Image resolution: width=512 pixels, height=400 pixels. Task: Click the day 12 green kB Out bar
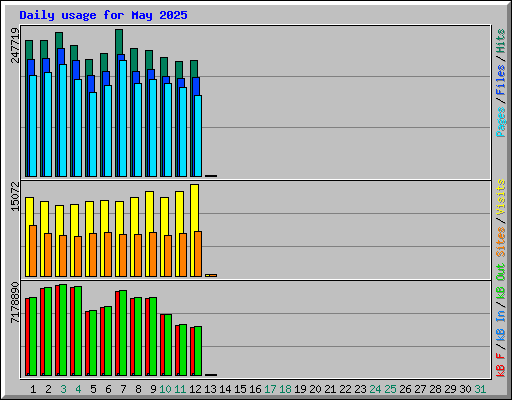198,351
